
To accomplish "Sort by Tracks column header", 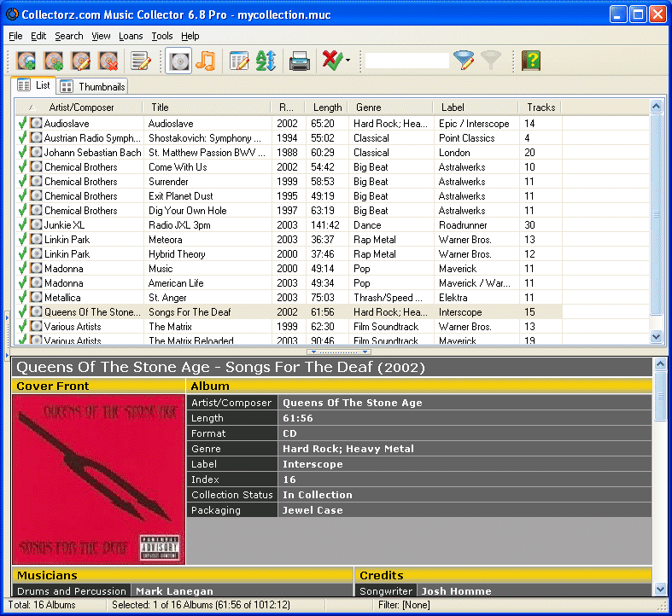I will tap(540, 108).
